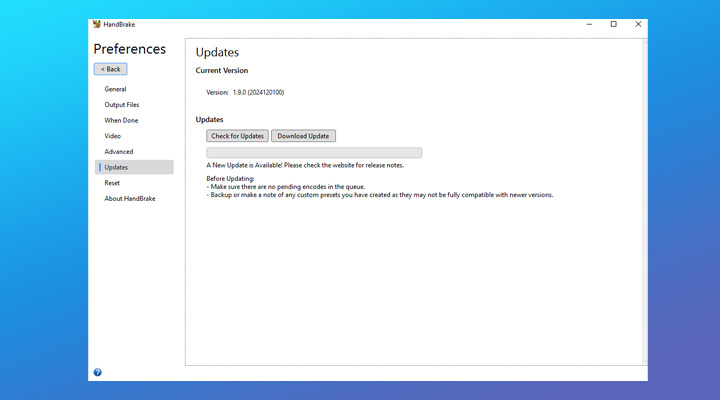
Task: Click the pending encodes warning line
Action: pos(286,187)
